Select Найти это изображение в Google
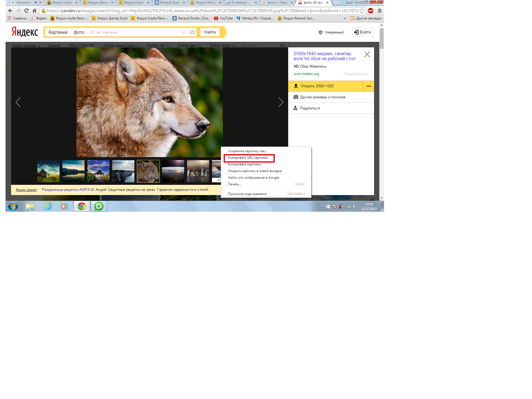Image resolution: width=532 pixels, height=399 pixels. (x=266, y=178)
